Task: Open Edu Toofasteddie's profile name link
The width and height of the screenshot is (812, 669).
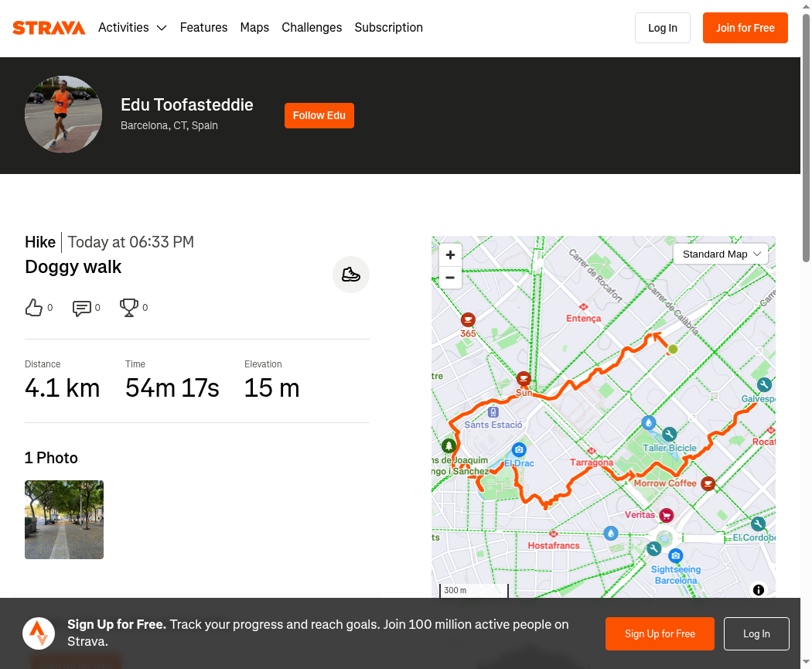Action: (x=187, y=105)
